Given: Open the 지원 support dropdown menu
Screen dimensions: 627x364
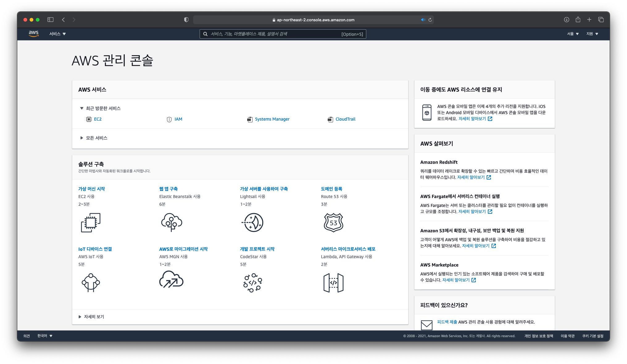Looking at the screenshot, I should 592,34.
